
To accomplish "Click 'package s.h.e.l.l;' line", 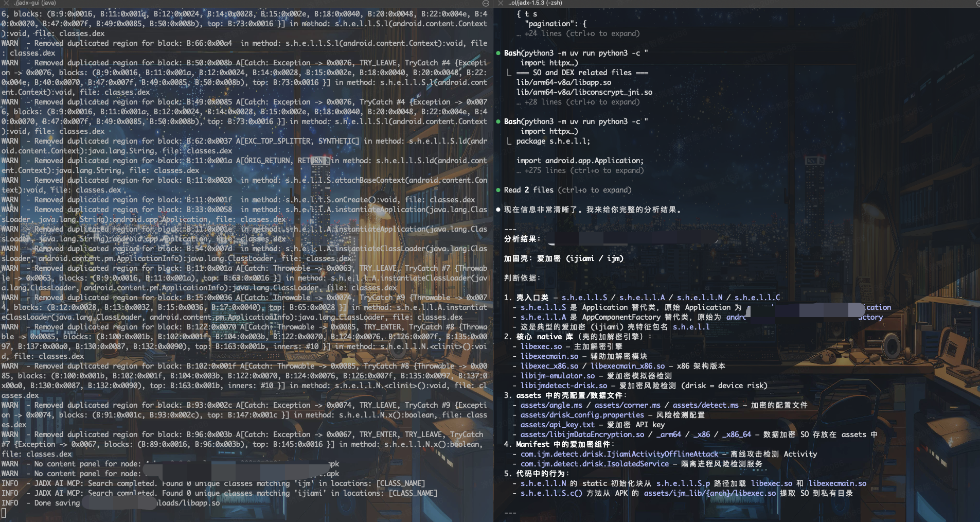I will (x=553, y=141).
